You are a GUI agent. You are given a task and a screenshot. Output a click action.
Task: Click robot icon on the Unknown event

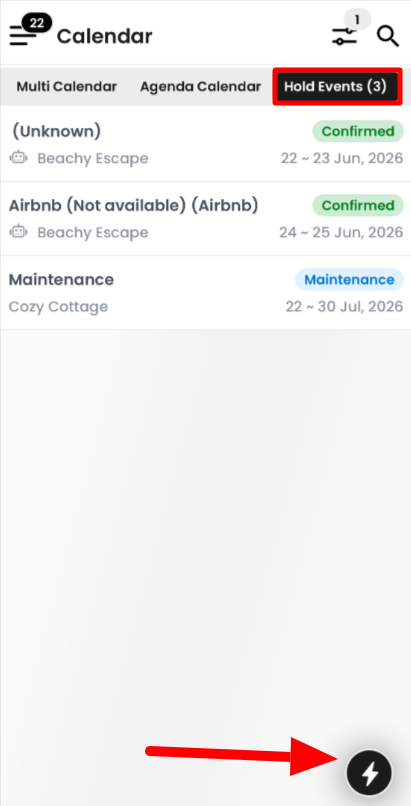(18, 158)
